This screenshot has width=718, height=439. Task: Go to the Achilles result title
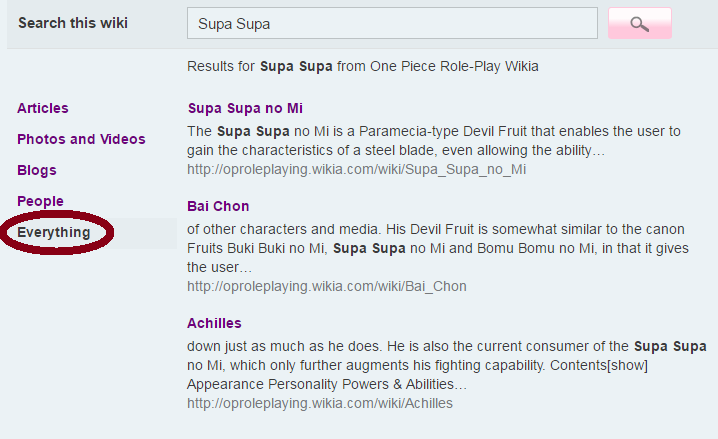(214, 323)
